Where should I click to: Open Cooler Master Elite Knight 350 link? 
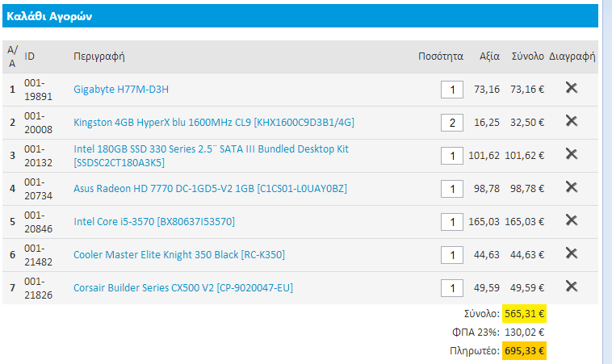[179, 255]
